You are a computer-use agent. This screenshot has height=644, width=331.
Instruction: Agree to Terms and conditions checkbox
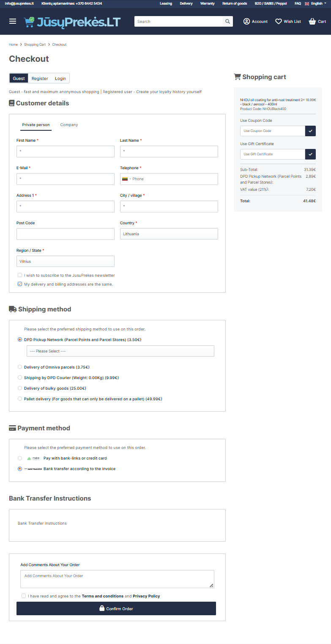[x=24, y=596]
